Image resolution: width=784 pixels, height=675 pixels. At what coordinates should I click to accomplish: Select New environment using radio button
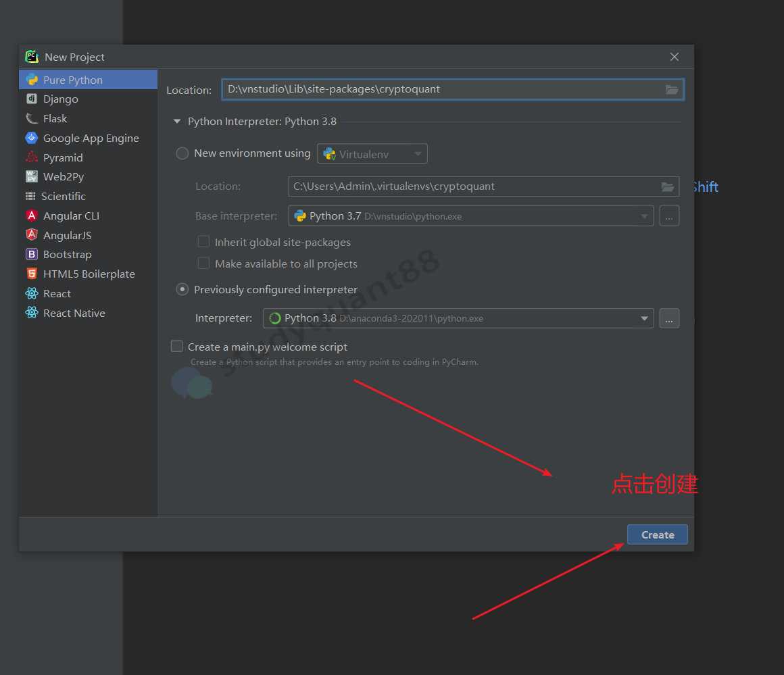coord(182,153)
